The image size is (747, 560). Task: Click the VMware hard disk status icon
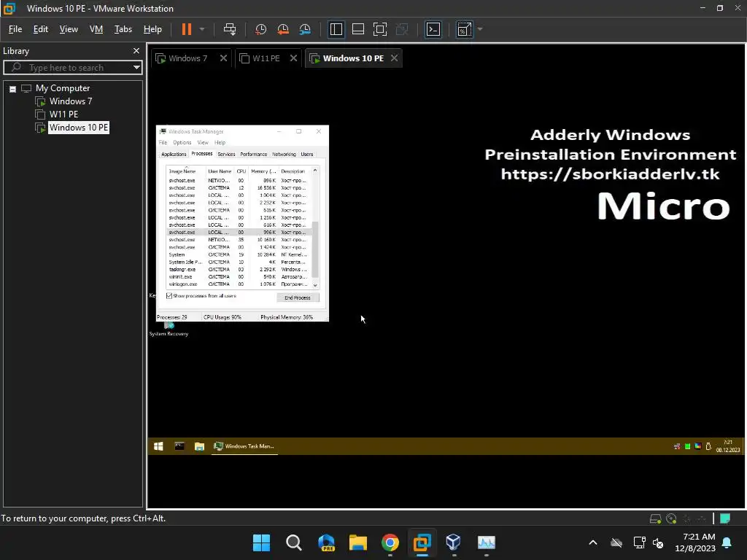[656, 518]
